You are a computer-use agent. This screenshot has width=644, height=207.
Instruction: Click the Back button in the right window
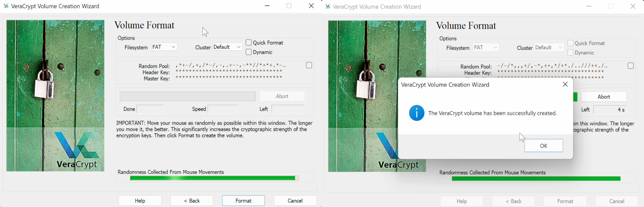click(x=513, y=201)
